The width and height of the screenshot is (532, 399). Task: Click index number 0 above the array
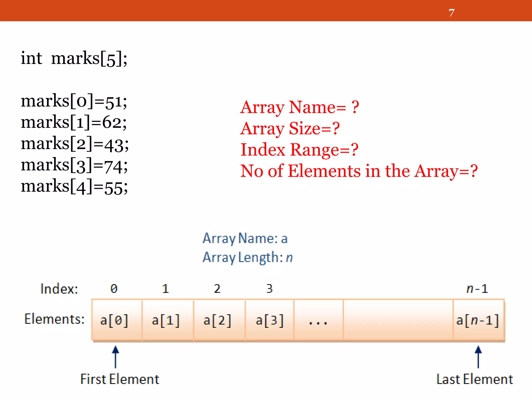tap(114, 289)
